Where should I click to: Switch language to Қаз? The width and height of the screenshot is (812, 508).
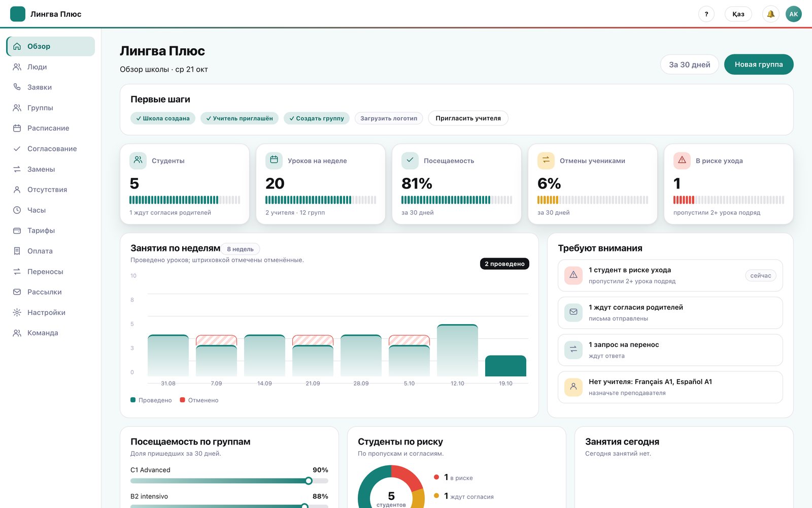pos(738,14)
